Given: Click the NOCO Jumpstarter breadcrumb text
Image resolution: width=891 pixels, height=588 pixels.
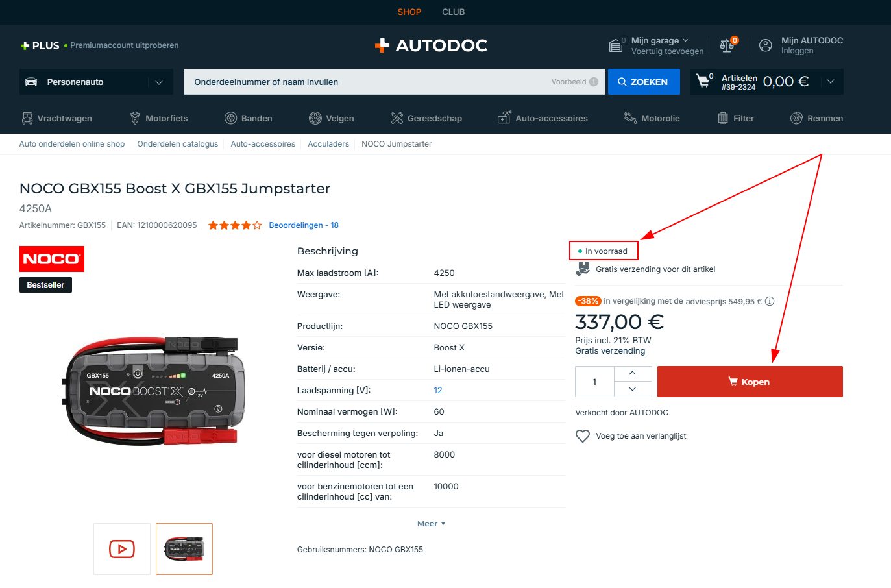Looking at the screenshot, I should pos(397,144).
